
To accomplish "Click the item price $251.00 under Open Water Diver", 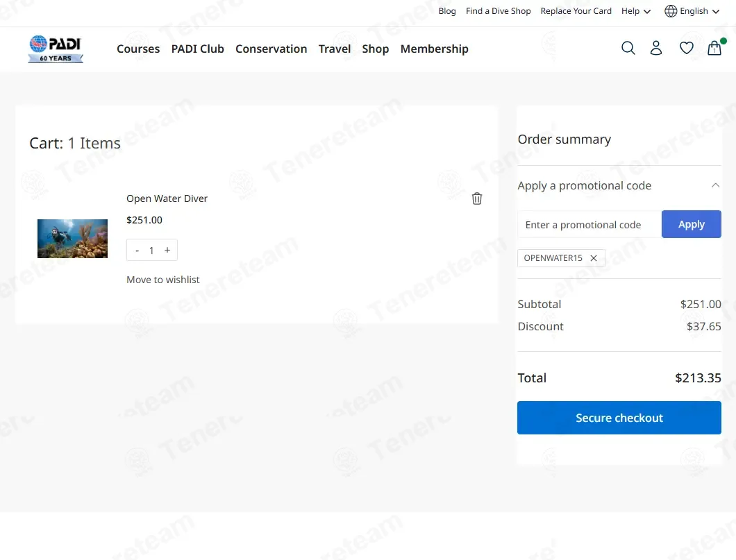I will [x=144, y=220].
